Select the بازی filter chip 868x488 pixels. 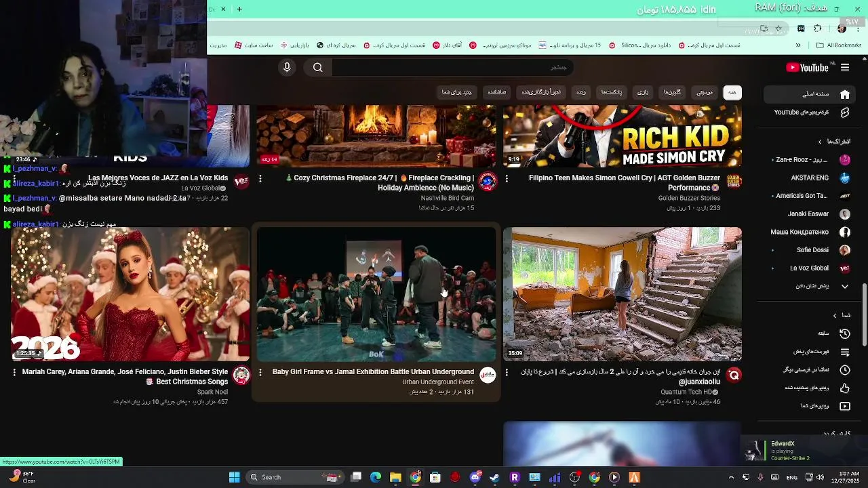tap(643, 92)
